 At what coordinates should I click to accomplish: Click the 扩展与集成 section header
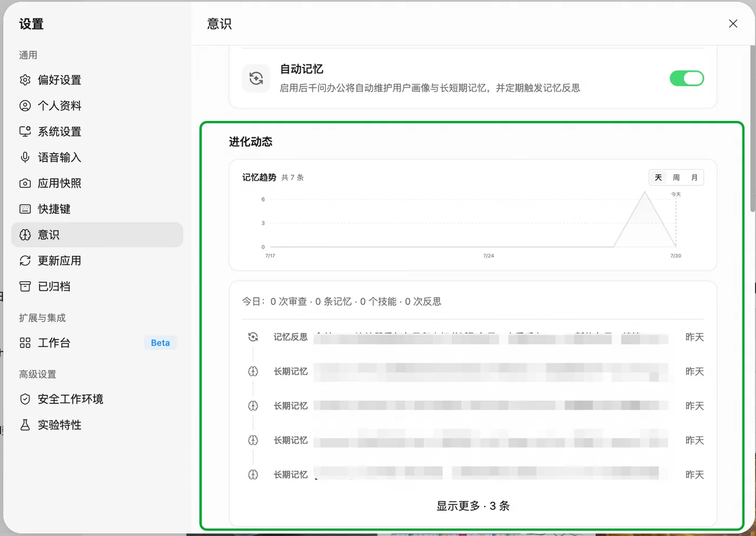coord(42,318)
